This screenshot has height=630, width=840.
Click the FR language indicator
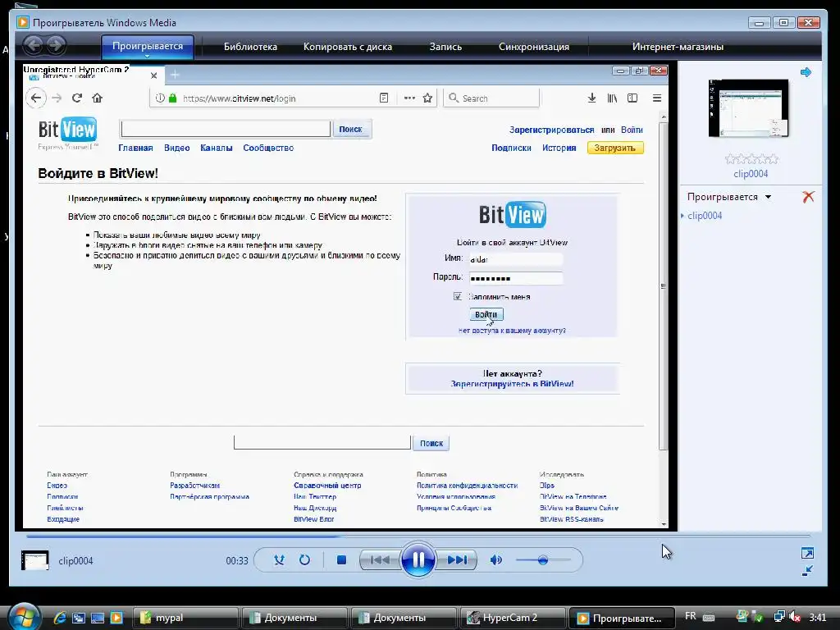(691, 616)
